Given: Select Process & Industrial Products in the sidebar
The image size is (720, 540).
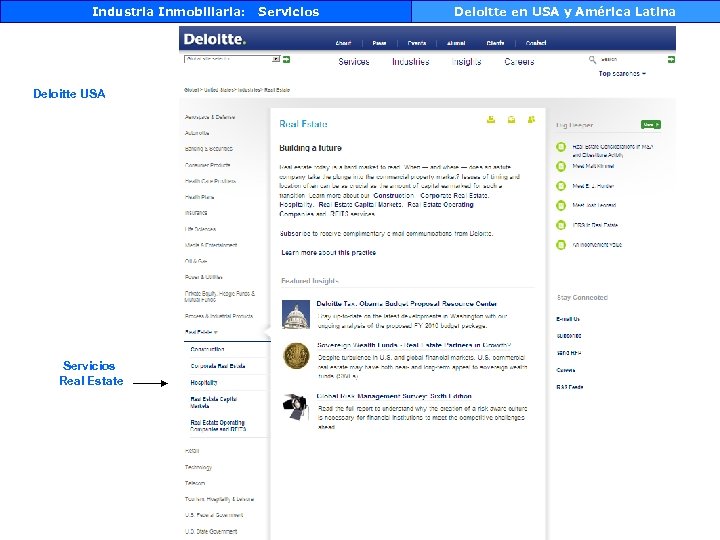Looking at the screenshot, I should 219,316.
